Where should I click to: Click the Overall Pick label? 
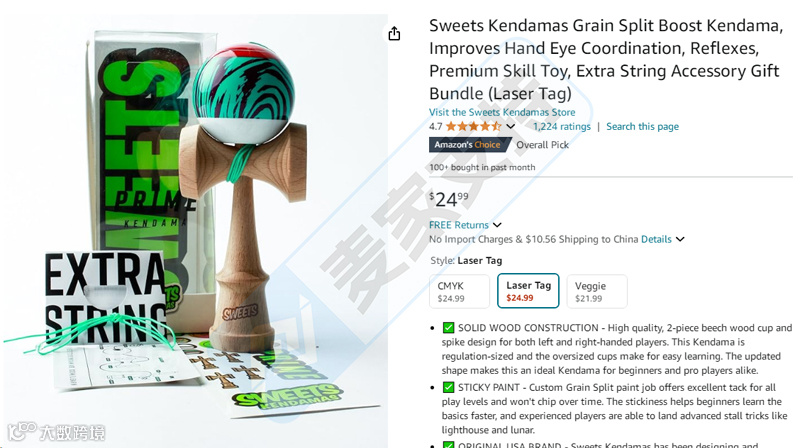point(542,145)
